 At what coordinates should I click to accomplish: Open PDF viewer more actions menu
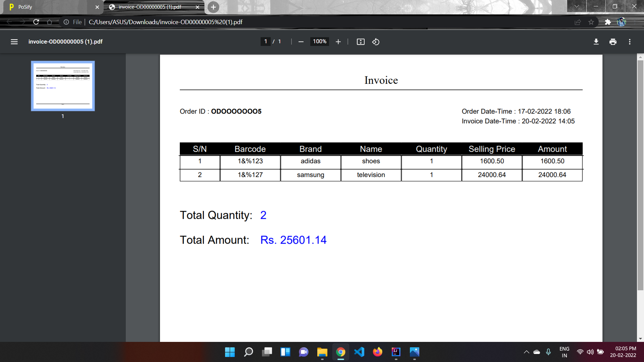[630, 42]
